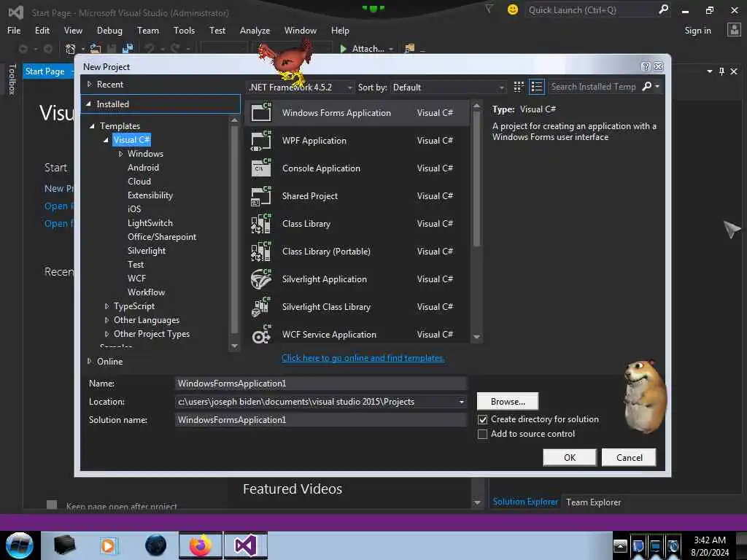The image size is (747, 560).
Task: Select the Console Application template icon
Action: [261, 168]
